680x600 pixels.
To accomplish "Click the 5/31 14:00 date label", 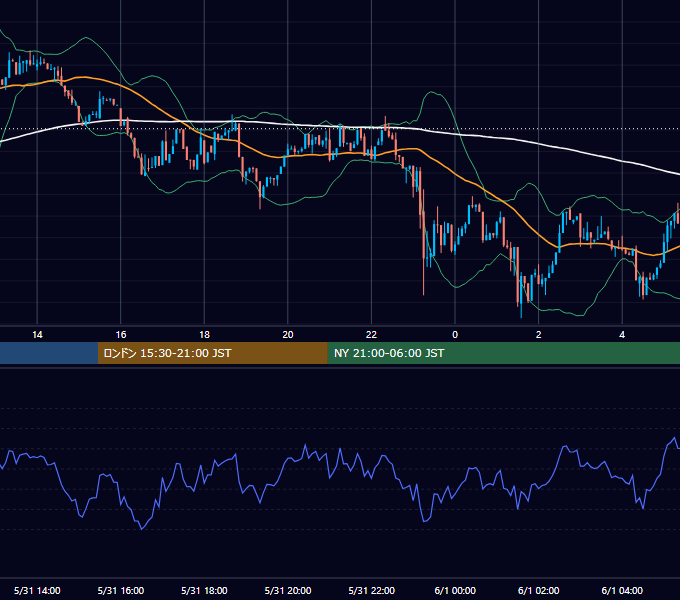I will click(x=37, y=590).
